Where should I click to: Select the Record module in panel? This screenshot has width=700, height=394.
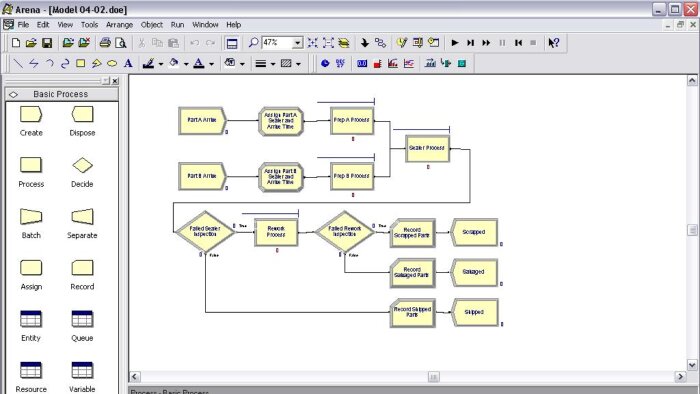coord(82,275)
